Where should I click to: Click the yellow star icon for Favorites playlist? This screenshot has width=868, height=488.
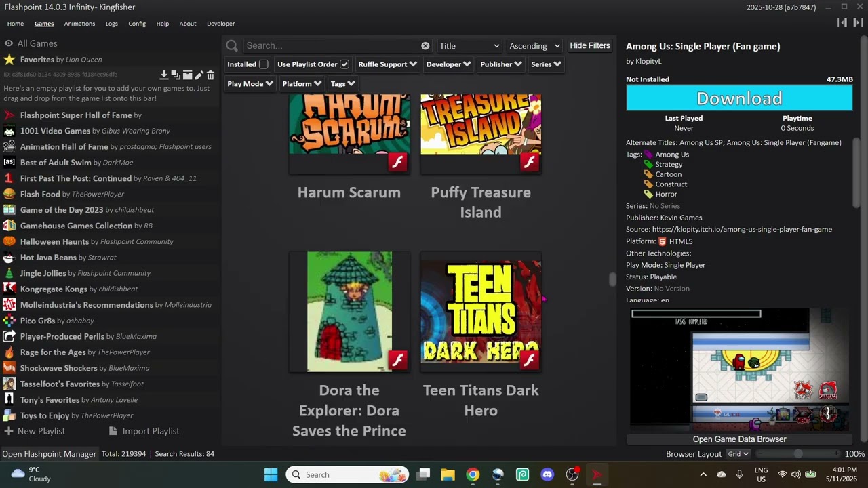pos(9,60)
